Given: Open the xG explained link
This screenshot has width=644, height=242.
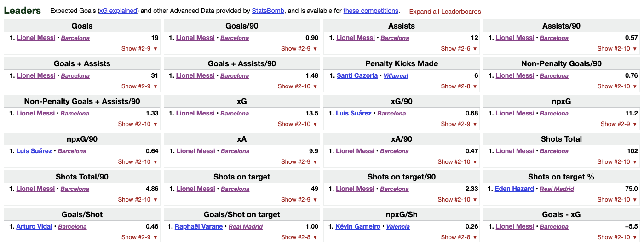Looking at the screenshot, I should [x=118, y=11].
